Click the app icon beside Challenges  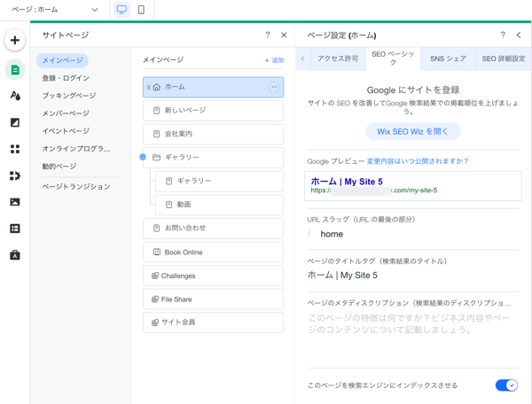click(155, 276)
